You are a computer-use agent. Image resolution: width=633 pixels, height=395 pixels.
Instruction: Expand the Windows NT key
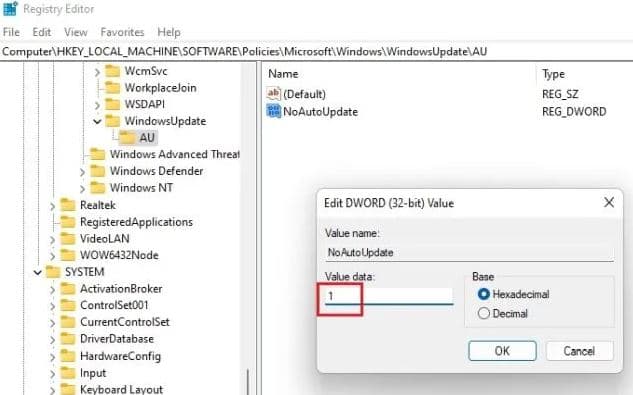82,189
